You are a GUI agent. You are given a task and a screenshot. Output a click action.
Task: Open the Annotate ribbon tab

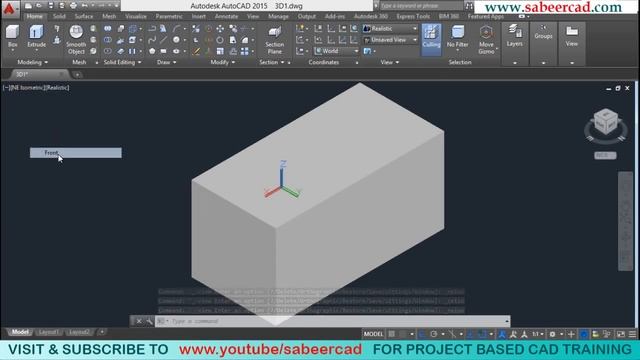pos(226,16)
